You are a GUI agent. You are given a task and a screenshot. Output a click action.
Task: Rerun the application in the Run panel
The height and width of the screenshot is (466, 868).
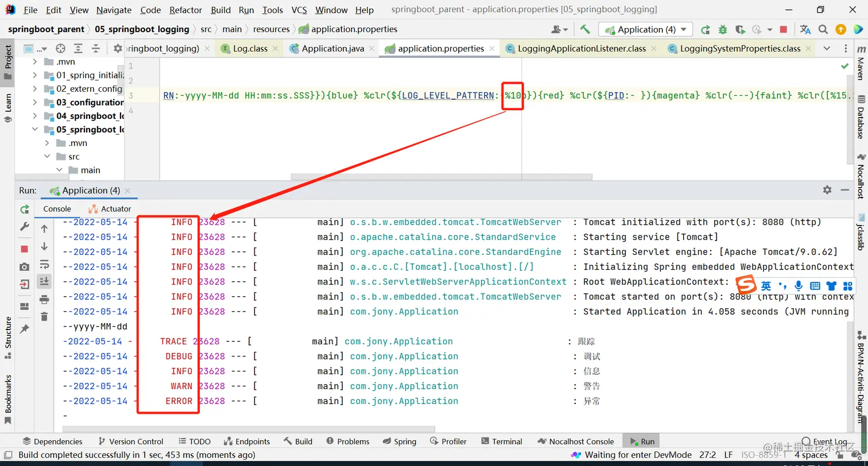24,209
